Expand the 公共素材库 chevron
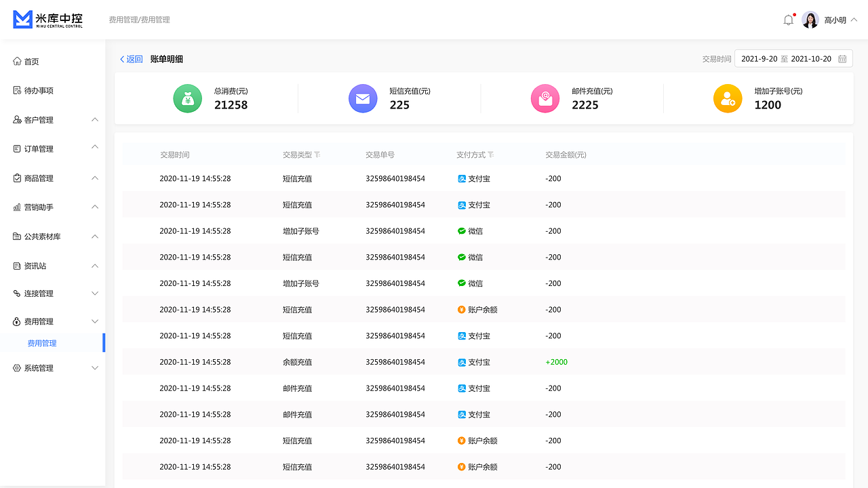The image size is (868, 488). tap(95, 236)
